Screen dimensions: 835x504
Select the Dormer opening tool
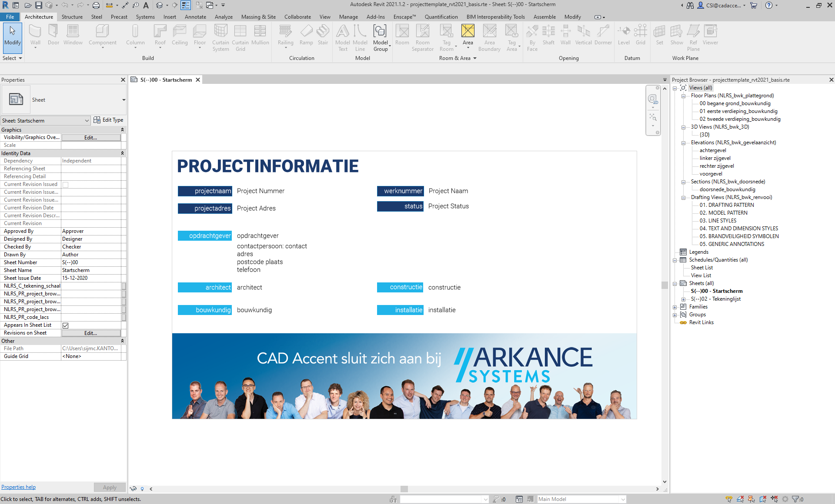603,36
